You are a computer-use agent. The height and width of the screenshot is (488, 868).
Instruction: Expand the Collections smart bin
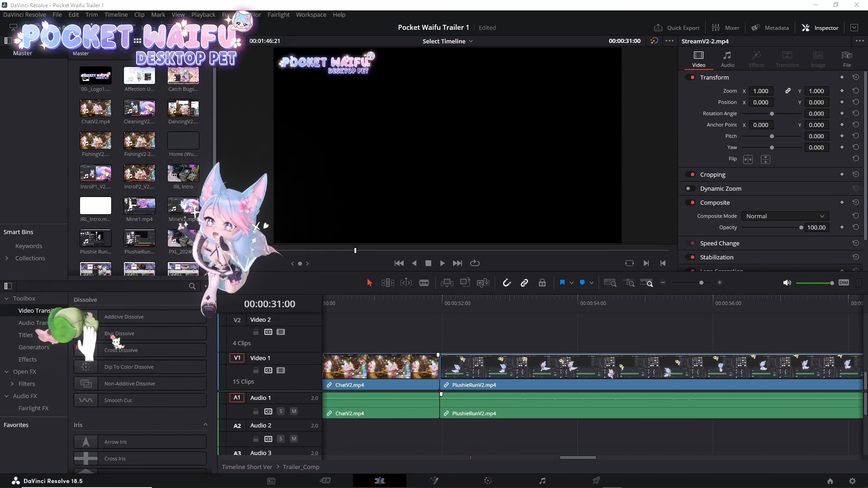7,258
